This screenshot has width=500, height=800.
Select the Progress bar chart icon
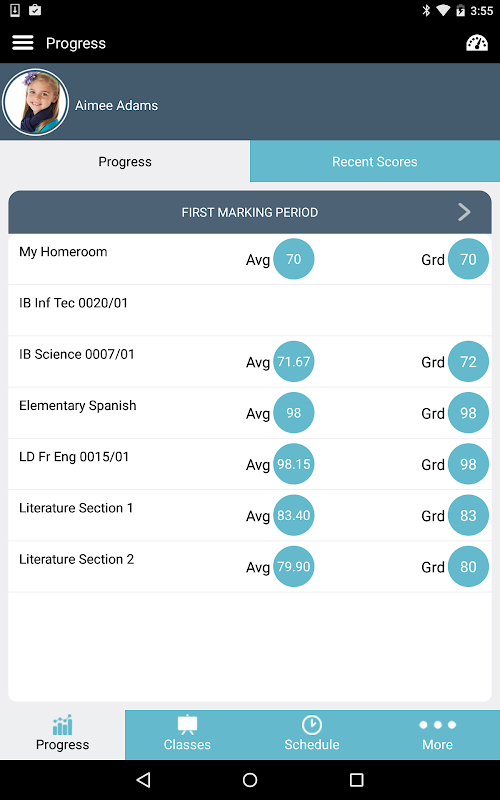click(x=62, y=725)
